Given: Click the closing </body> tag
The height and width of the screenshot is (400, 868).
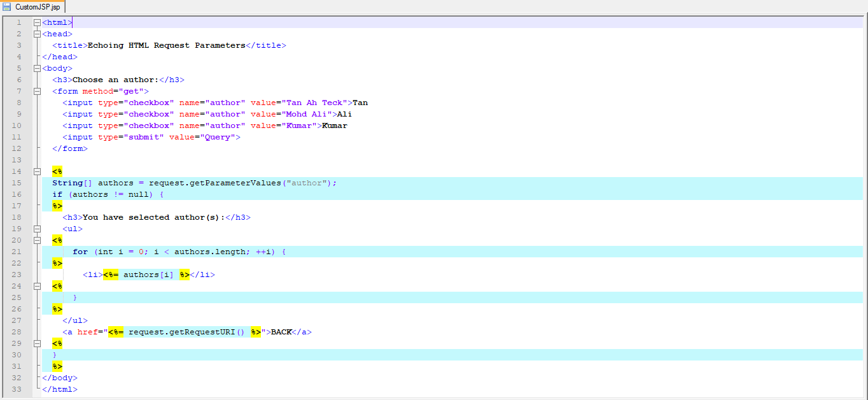Looking at the screenshot, I should pos(60,378).
